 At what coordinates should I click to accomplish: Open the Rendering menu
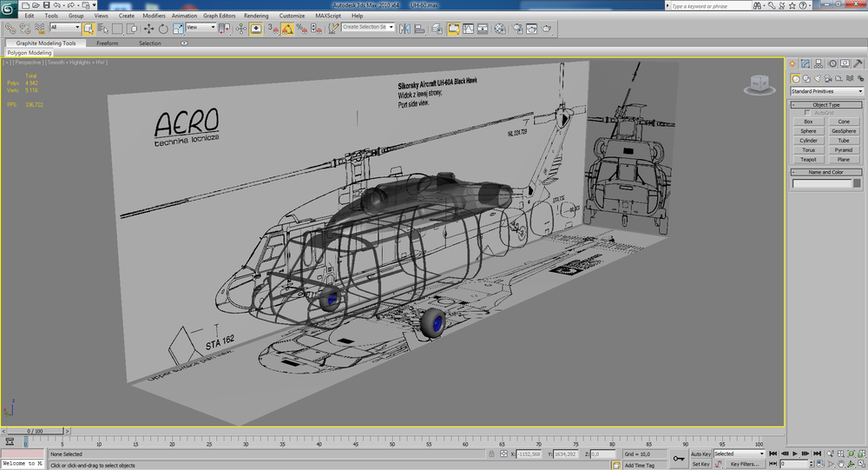pyautogui.click(x=256, y=16)
